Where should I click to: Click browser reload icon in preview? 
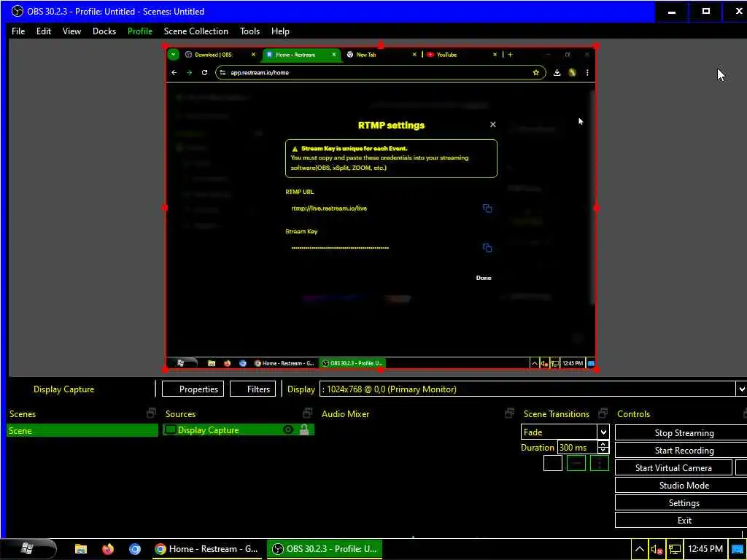(204, 72)
